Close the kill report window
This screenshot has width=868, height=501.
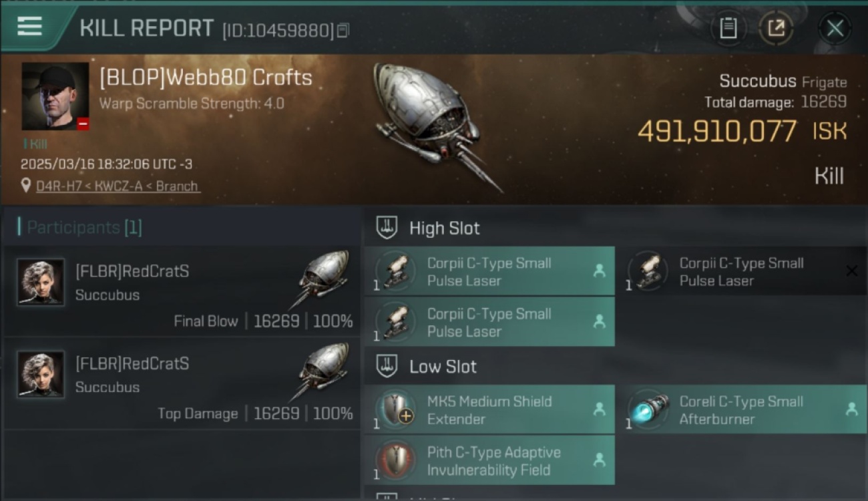(835, 29)
